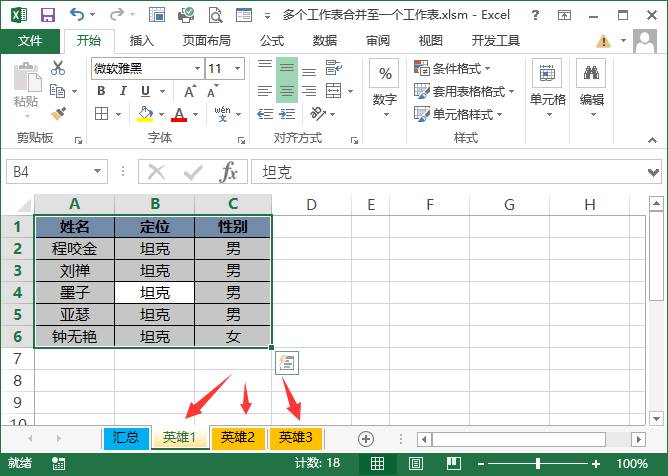Select the 英雄3 sheet tab

(x=296, y=438)
